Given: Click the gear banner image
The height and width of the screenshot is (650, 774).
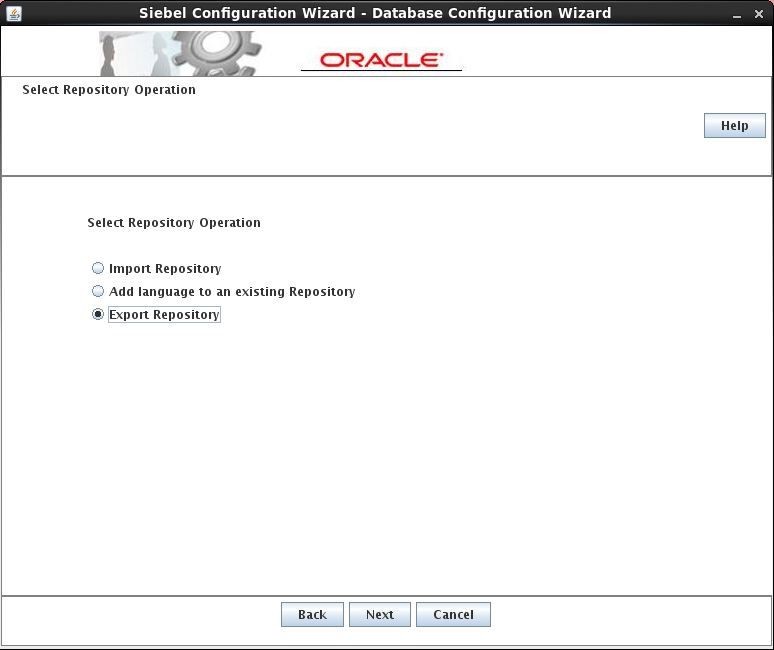Looking at the screenshot, I should [x=181, y=53].
